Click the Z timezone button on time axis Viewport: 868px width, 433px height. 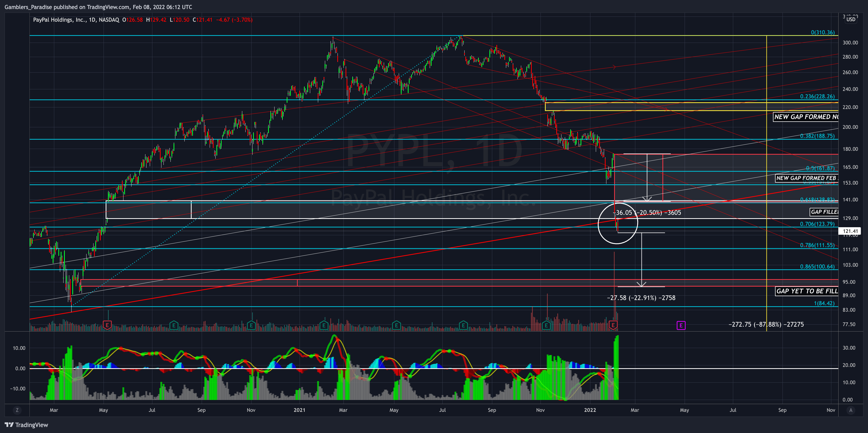pos(17,410)
